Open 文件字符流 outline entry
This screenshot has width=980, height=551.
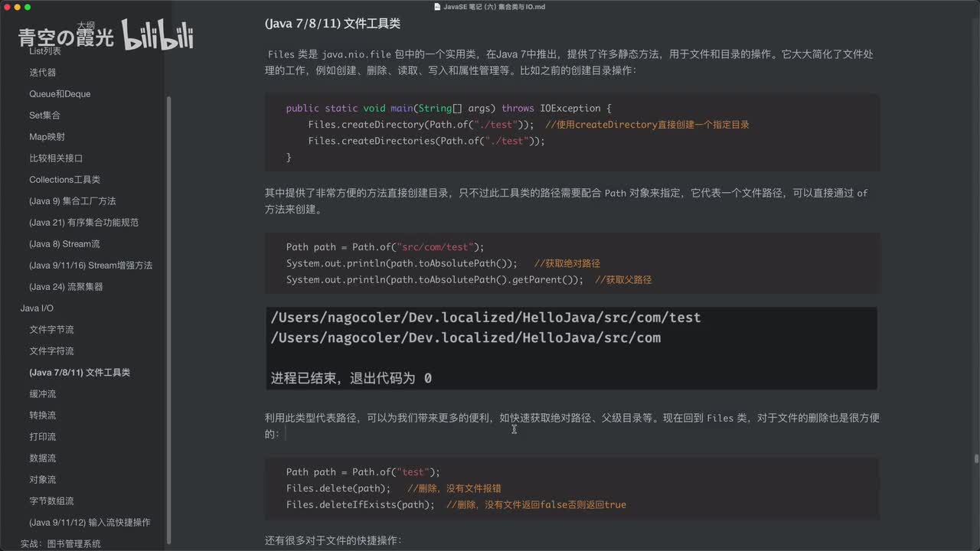click(x=51, y=350)
